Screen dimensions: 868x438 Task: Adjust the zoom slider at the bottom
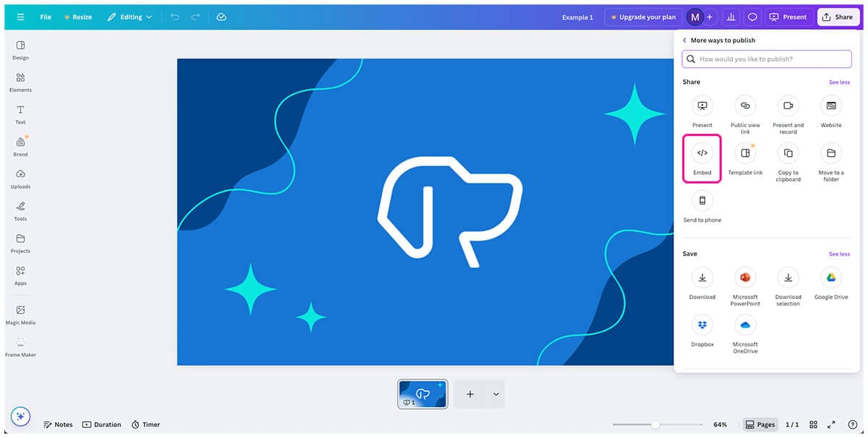656,424
